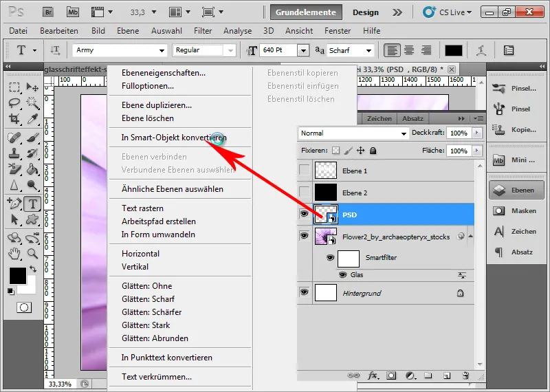Hide the PSD text layer
Viewport: 550px width, 392px height.
[304, 214]
